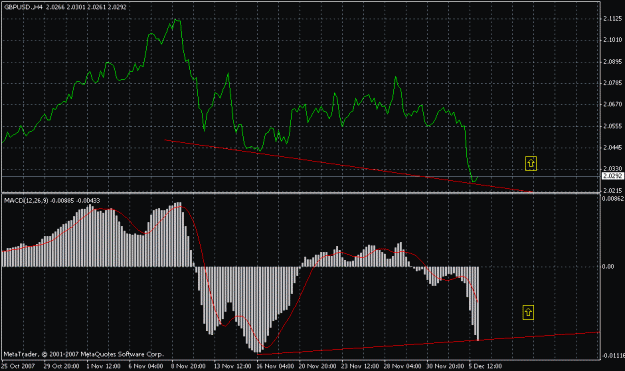This screenshot has width=625, height=371.
Task: Click the 0.00 MACD zero level label
Action: click(x=608, y=267)
